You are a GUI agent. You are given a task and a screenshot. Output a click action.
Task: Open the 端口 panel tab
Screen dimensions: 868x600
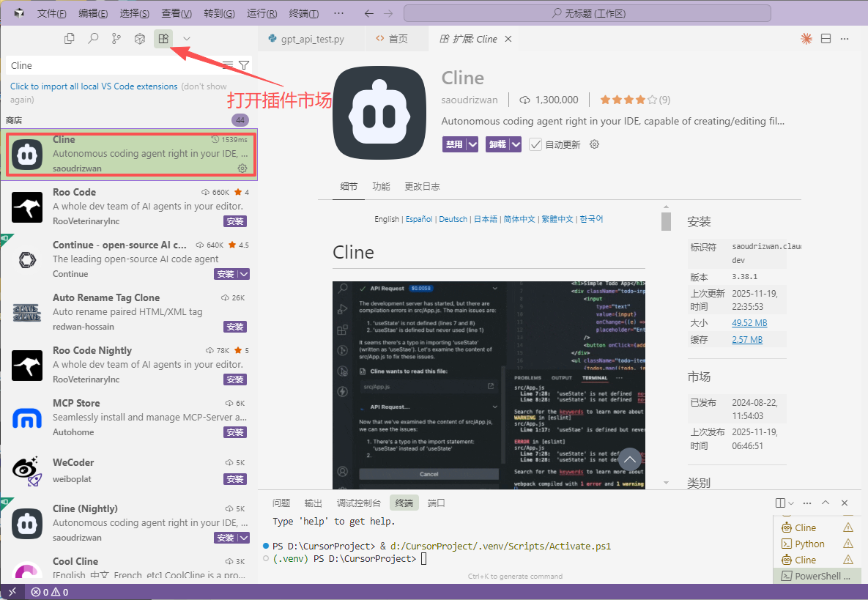(437, 503)
